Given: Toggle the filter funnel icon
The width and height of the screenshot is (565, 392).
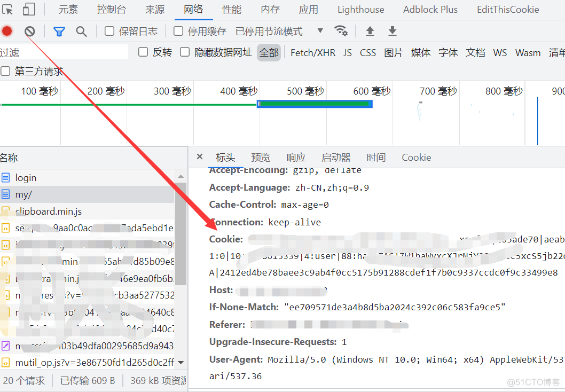Looking at the screenshot, I should tap(59, 32).
